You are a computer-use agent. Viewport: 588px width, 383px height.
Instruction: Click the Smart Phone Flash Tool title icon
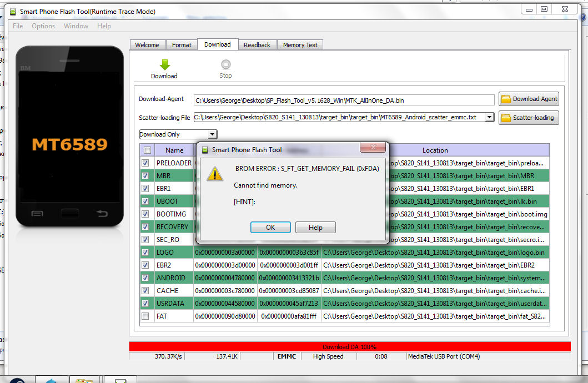(x=12, y=11)
